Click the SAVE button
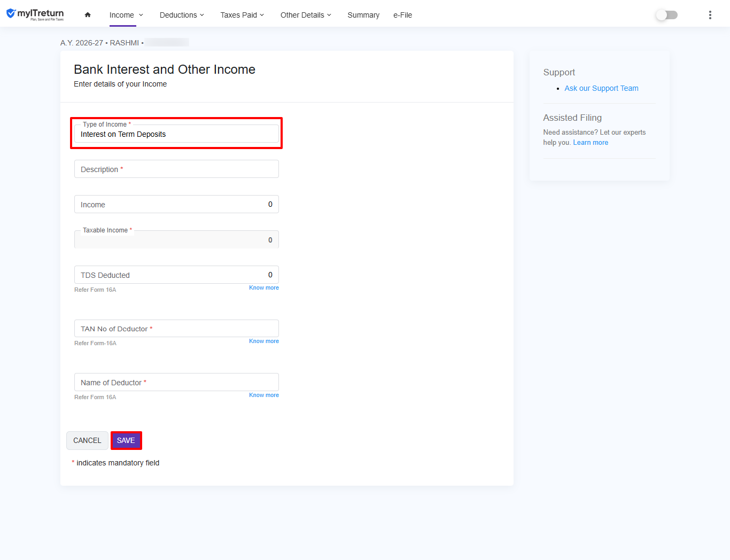The width and height of the screenshot is (730, 560). 126,440
